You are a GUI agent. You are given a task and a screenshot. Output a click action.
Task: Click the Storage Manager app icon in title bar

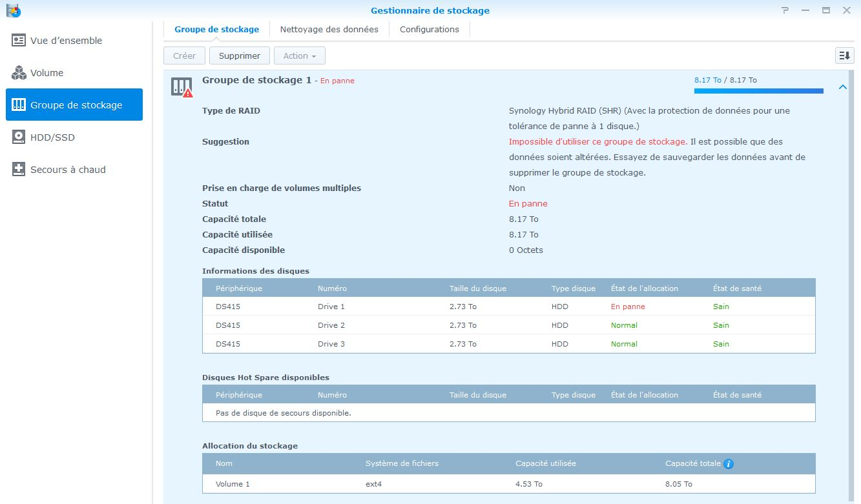tap(13, 10)
